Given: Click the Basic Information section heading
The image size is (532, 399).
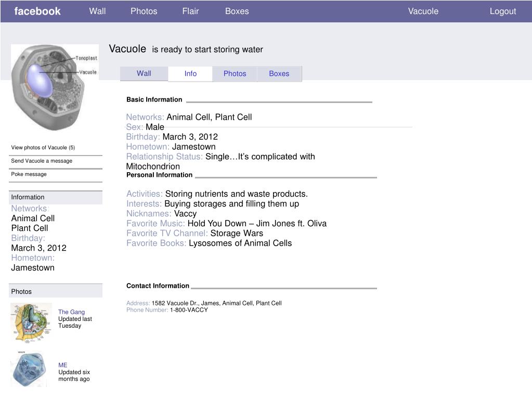Looking at the screenshot, I should 154,99.
